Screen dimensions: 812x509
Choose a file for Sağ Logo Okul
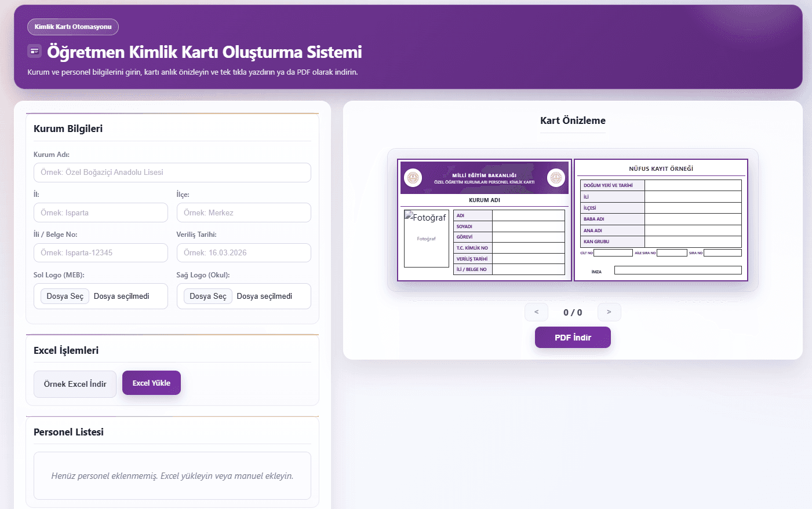(207, 295)
